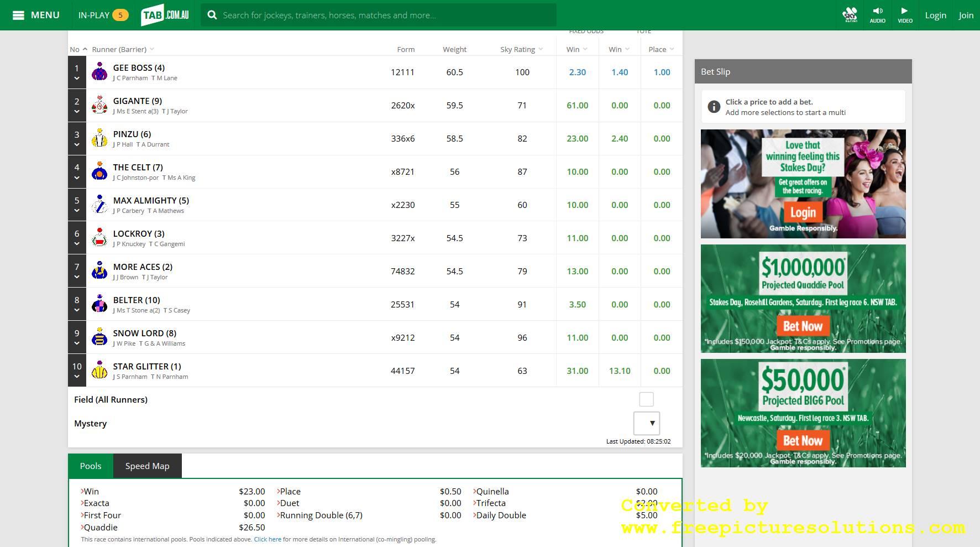This screenshot has height=547, width=980.
Task: Click the Join link
Action: click(966, 15)
